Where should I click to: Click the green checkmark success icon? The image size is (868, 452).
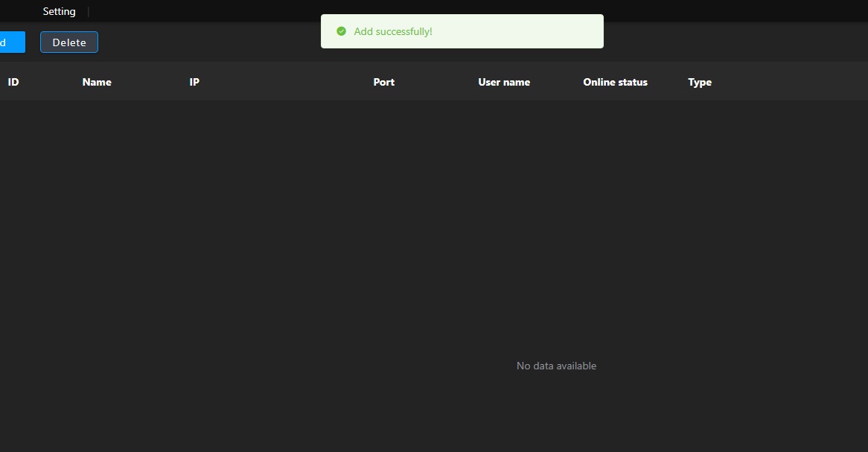coord(341,31)
